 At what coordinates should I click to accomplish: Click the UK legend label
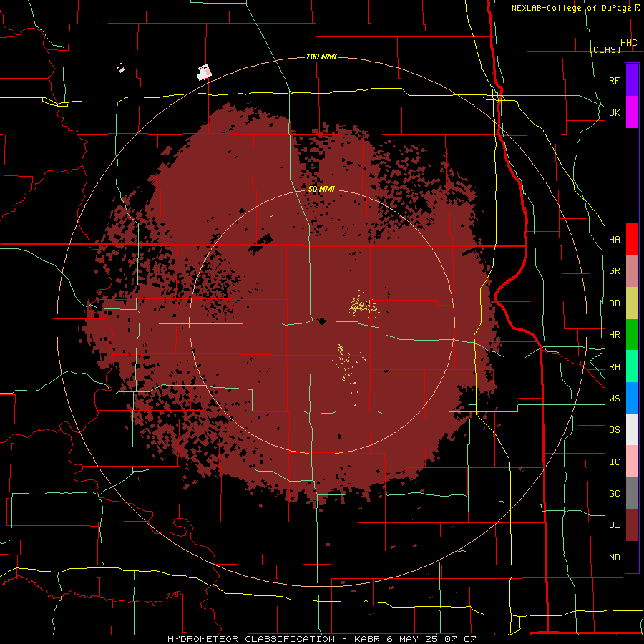614,112
